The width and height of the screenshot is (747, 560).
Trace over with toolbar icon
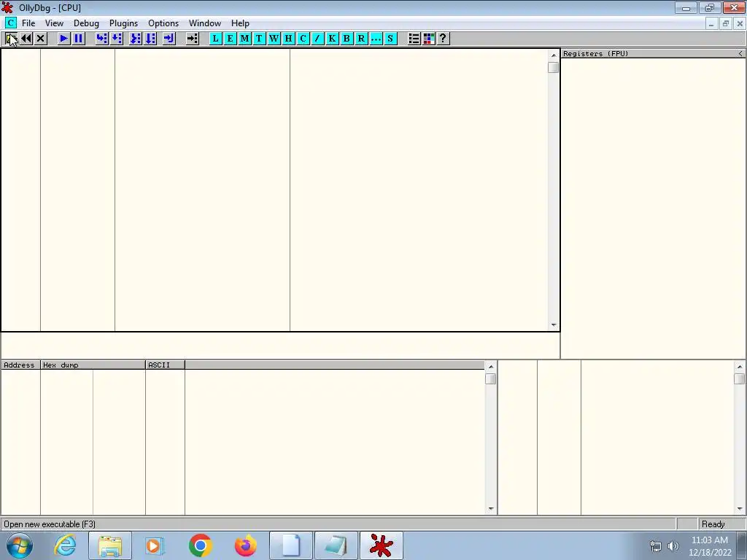(x=150, y=39)
